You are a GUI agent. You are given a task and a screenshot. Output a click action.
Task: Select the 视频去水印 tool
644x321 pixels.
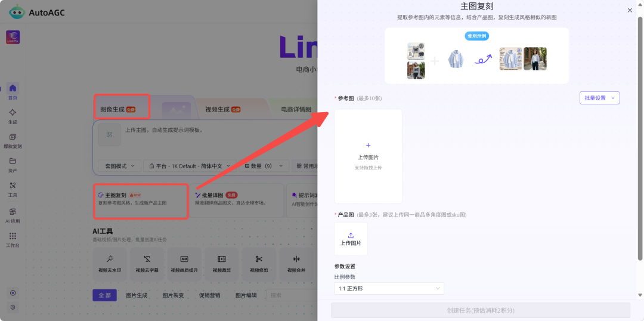click(x=110, y=264)
